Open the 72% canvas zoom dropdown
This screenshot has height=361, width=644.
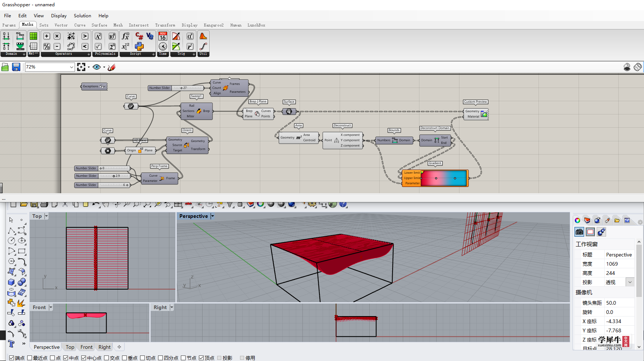pyautogui.click(x=71, y=67)
